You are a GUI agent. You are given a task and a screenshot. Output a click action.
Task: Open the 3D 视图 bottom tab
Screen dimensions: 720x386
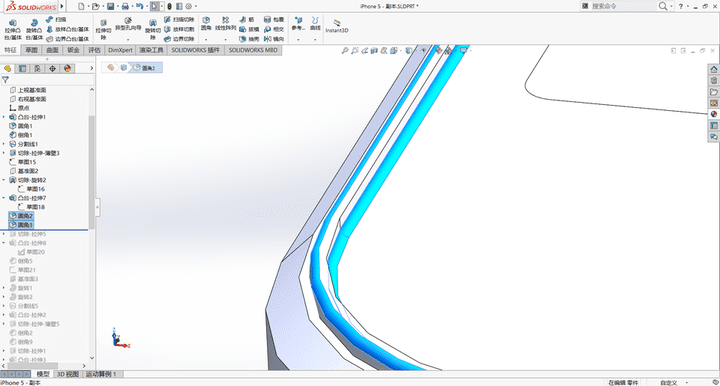point(68,374)
